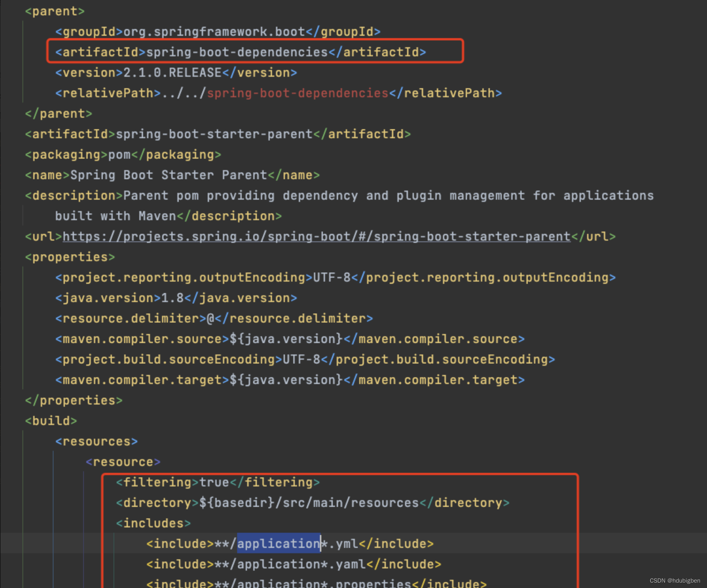Click the opening <properties> tag

(70, 257)
